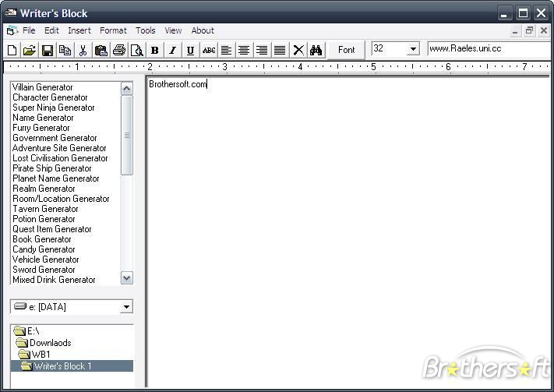
Task: Click the Font button
Action: pyautogui.click(x=346, y=50)
